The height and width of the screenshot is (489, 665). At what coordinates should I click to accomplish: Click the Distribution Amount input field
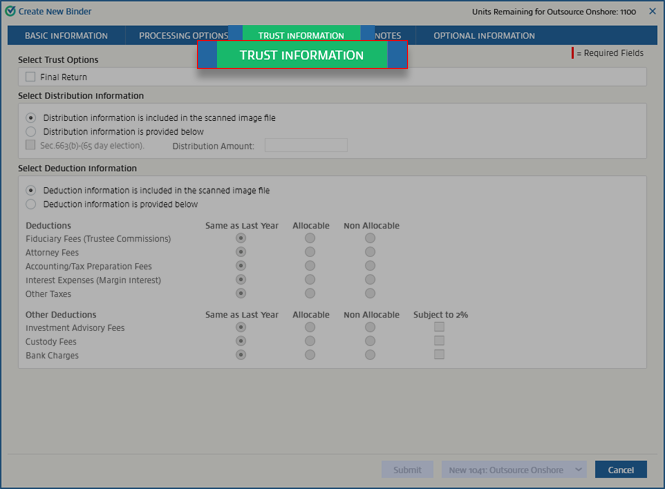tap(305, 145)
